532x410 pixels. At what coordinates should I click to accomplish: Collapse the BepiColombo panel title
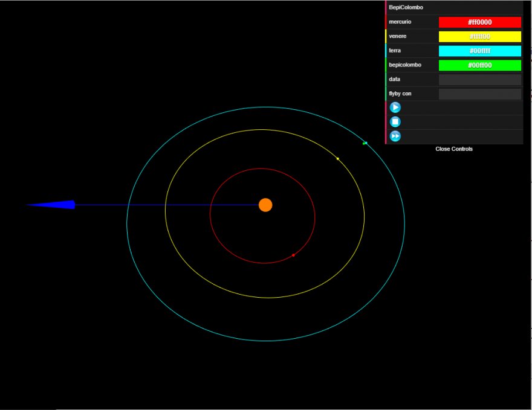(x=406, y=8)
